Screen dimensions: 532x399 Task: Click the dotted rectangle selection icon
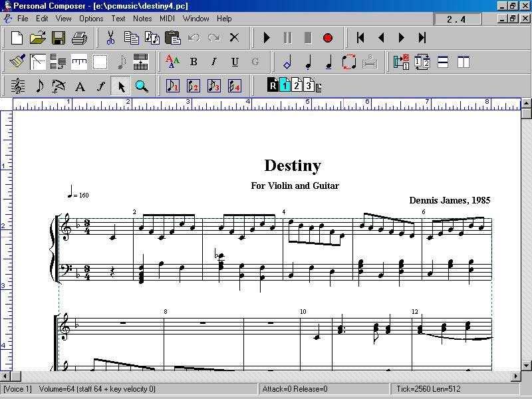tap(100, 62)
